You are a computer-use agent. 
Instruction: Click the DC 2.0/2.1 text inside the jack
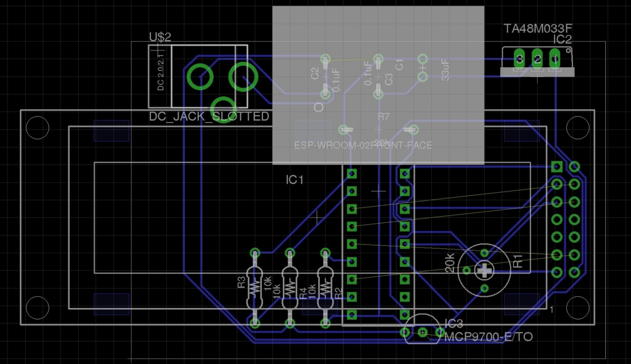161,73
